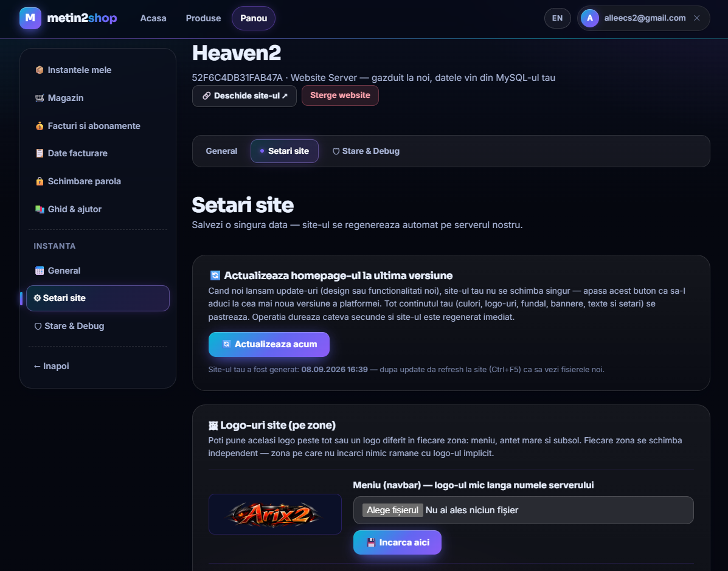The width and height of the screenshot is (728, 571).
Task: Click the Actualizeaza acum button
Action: [269, 344]
